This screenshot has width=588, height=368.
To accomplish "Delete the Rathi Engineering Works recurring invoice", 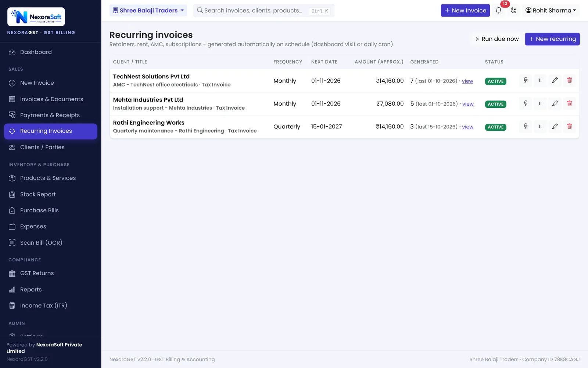I will pyautogui.click(x=570, y=127).
